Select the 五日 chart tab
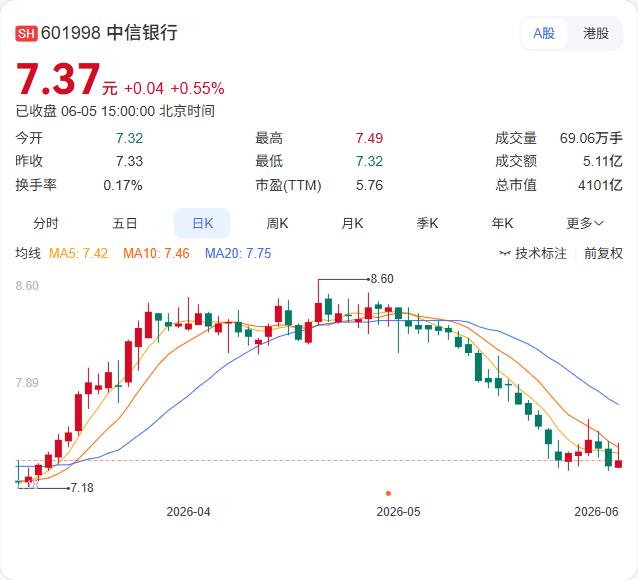 pos(125,223)
